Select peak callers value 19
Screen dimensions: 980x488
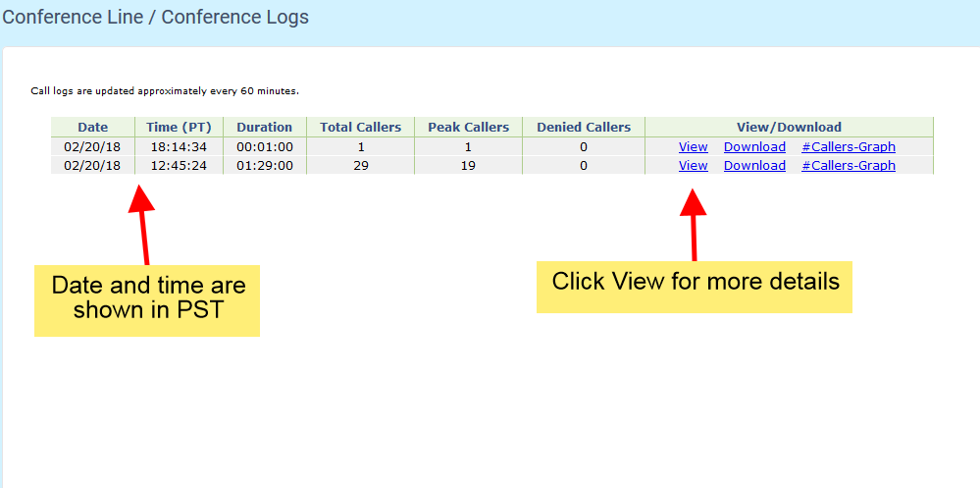pos(468,166)
